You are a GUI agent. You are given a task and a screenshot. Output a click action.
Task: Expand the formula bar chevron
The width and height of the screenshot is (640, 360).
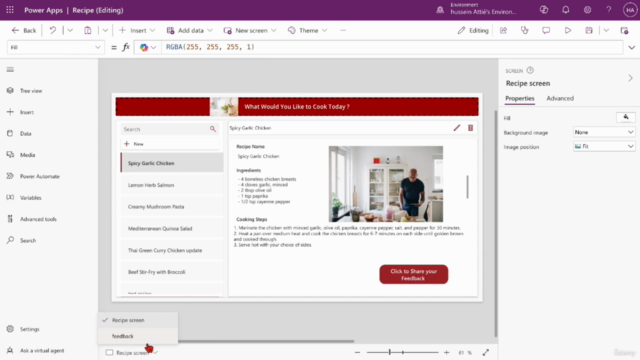click(x=631, y=48)
